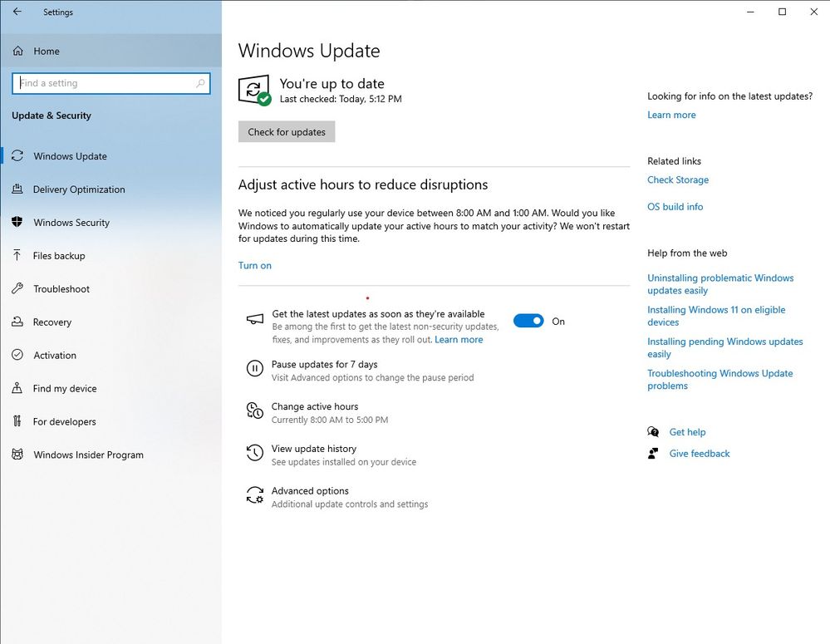Click the search magnifier icon in the settings box

(200, 83)
